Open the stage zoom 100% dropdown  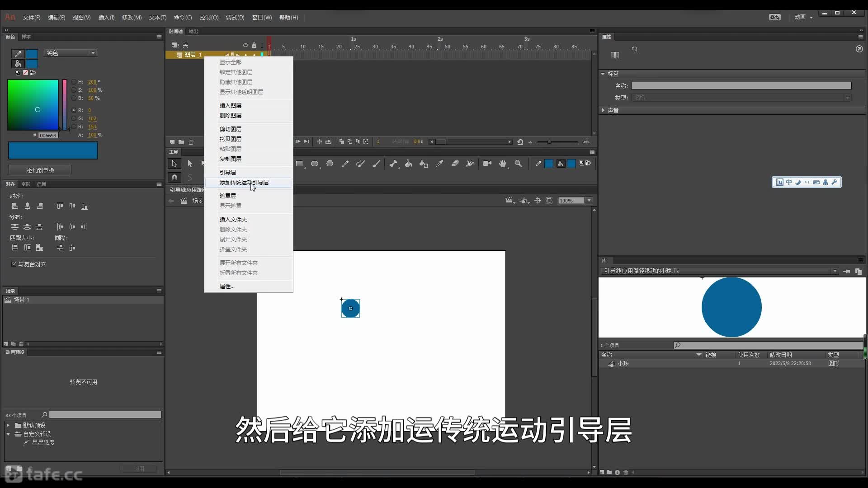click(589, 201)
